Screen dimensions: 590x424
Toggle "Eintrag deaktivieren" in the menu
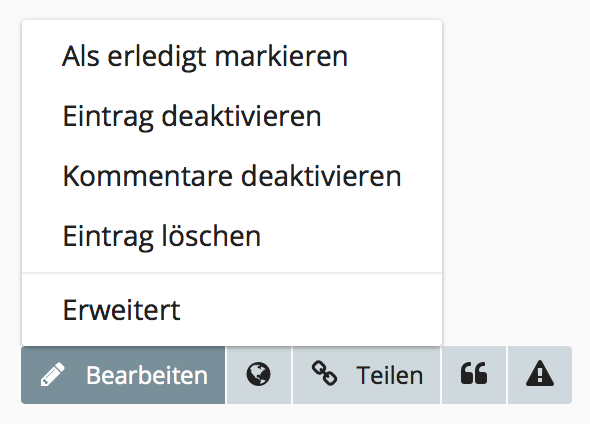(x=232, y=116)
